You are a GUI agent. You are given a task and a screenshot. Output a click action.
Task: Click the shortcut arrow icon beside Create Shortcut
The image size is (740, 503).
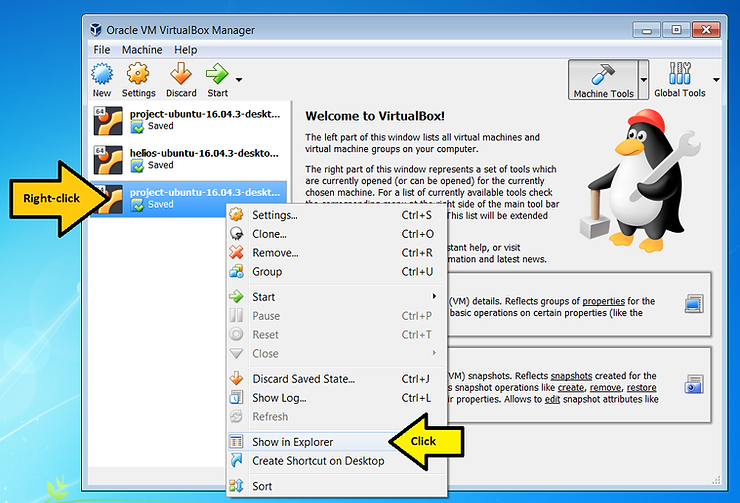coord(236,461)
